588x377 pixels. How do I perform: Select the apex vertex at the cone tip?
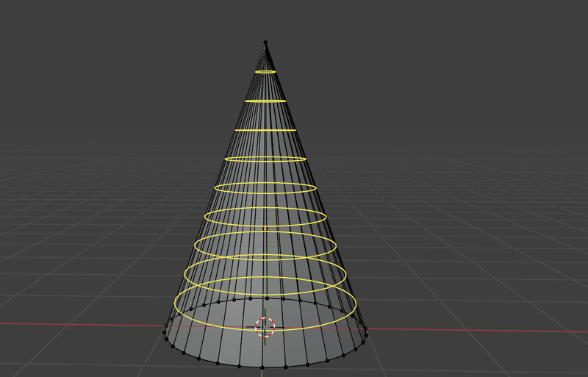265,43
